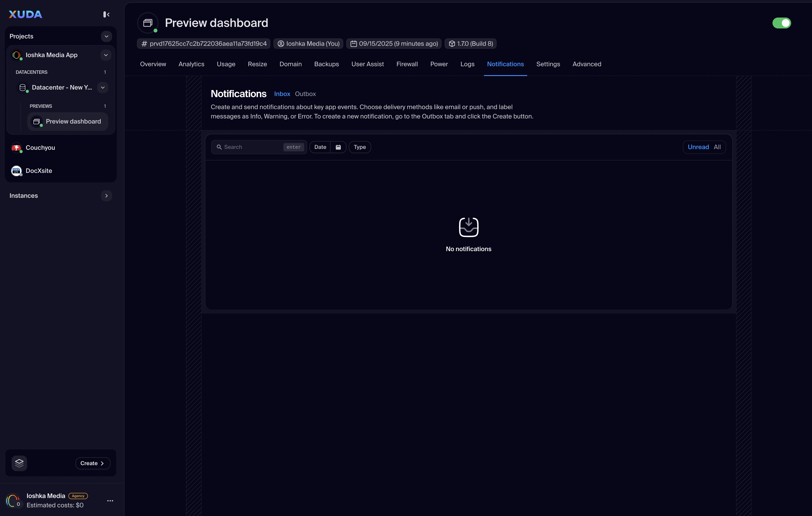This screenshot has height=516, width=812.
Task: Click the XUDA logo
Action: coord(26,14)
